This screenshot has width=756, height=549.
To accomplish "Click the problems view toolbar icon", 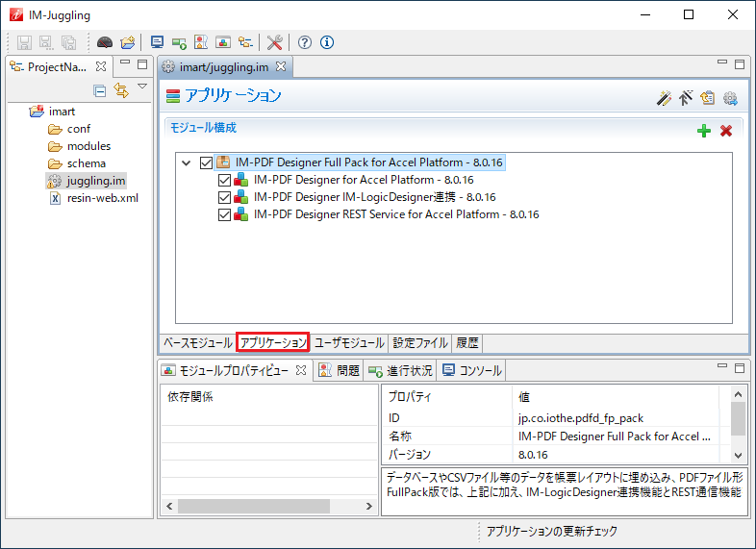I will click(201, 42).
